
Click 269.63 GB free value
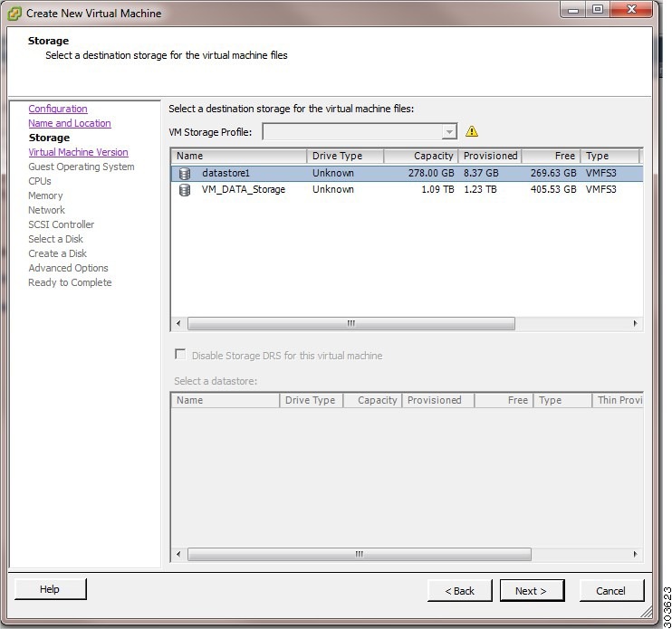tap(553, 173)
